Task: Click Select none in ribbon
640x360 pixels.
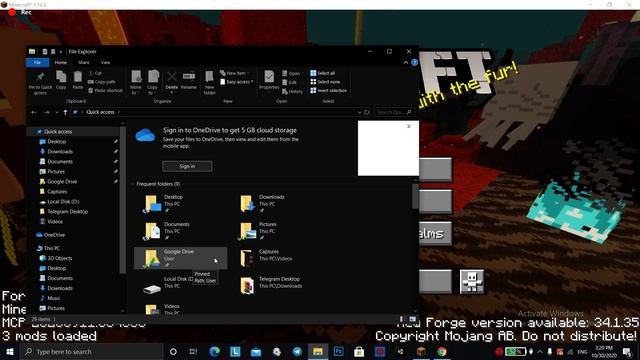Action: tap(325, 82)
